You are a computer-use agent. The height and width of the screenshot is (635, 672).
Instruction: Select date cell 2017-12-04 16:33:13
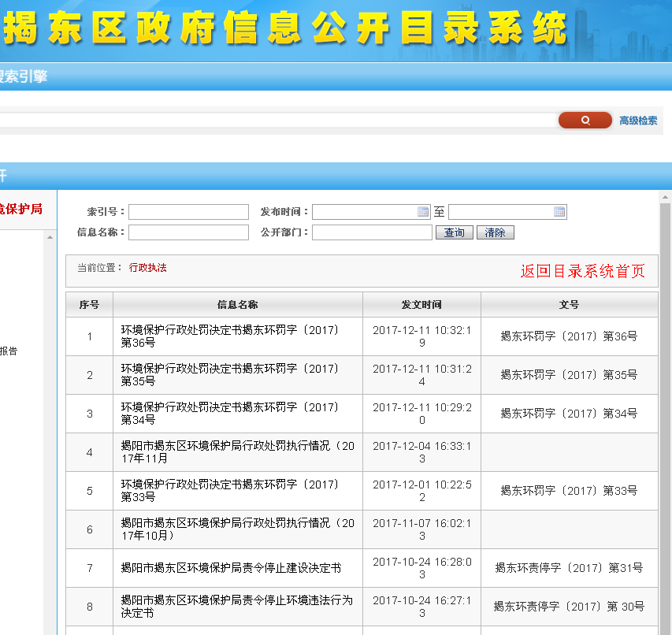[x=421, y=452]
